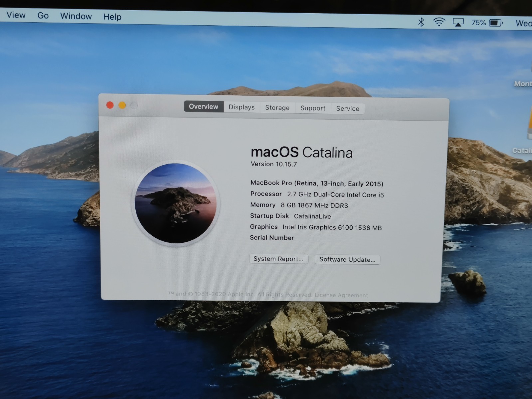
Task: Open the View menu
Action: [x=16, y=15]
